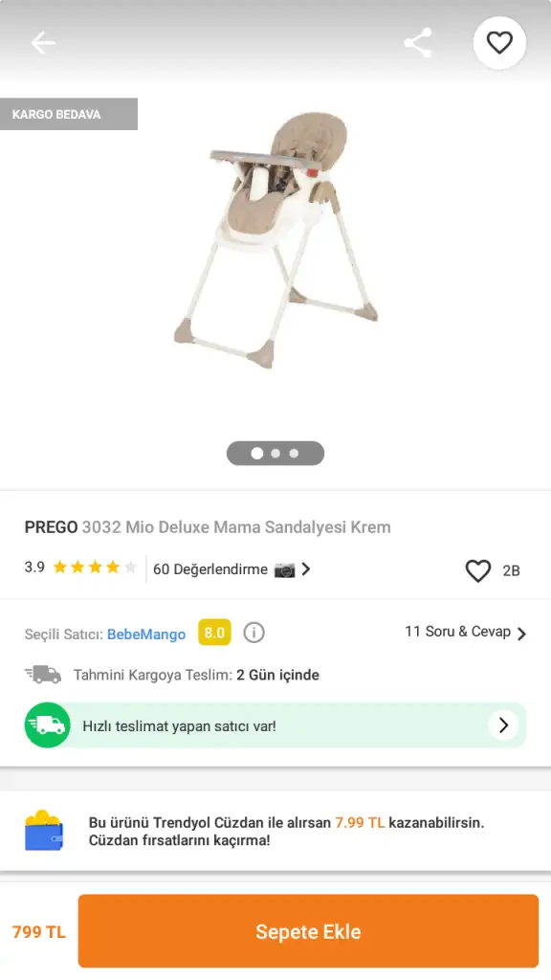Select the third image pager dot
Image resolution: width=551 pixels, height=980 pixels.
[x=294, y=453]
